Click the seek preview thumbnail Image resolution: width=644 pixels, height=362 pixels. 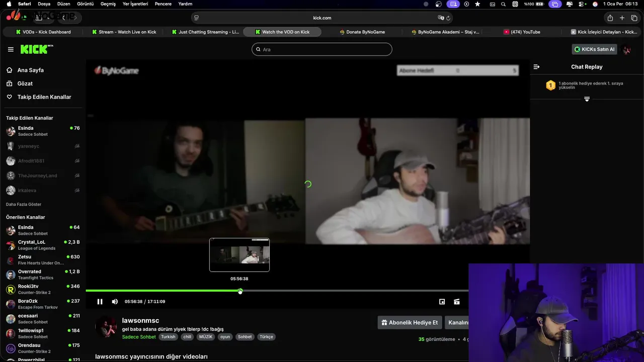click(x=239, y=255)
